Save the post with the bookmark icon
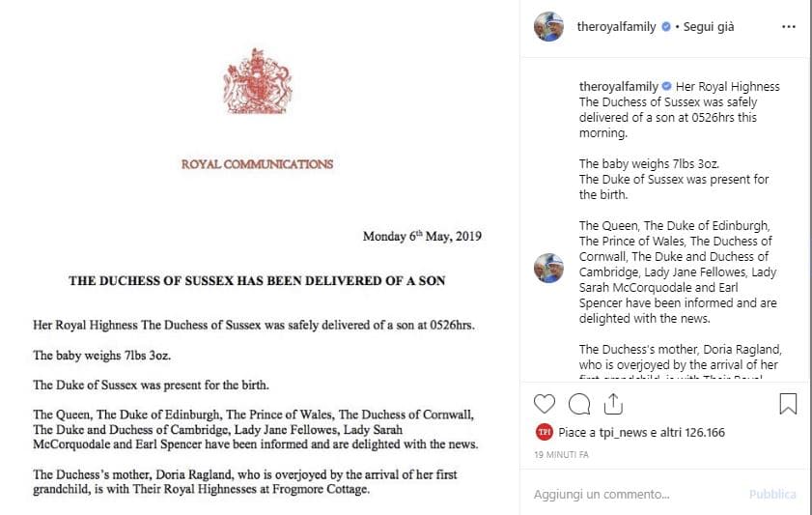Viewport: 812px width, 515px height. pyautogui.click(x=788, y=403)
